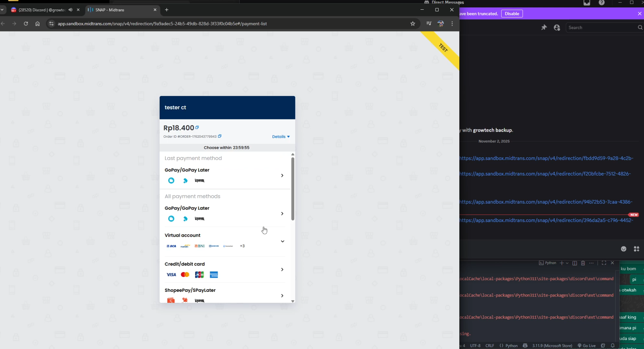The width and height of the screenshot is (644, 349).
Task: Open ShopeePay/SPayLater payment option
Action: tap(225, 295)
